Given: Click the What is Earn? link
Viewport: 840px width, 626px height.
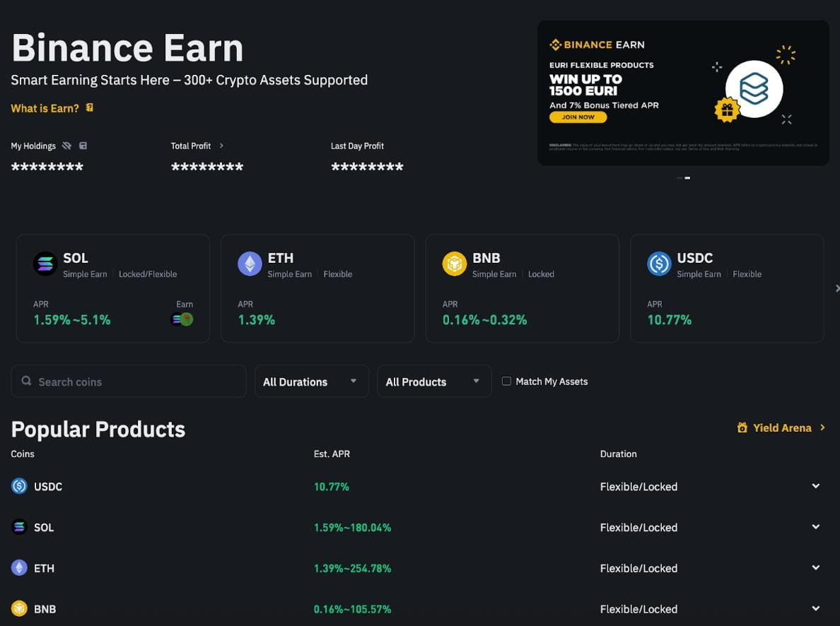Looking at the screenshot, I should click(x=45, y=108).
